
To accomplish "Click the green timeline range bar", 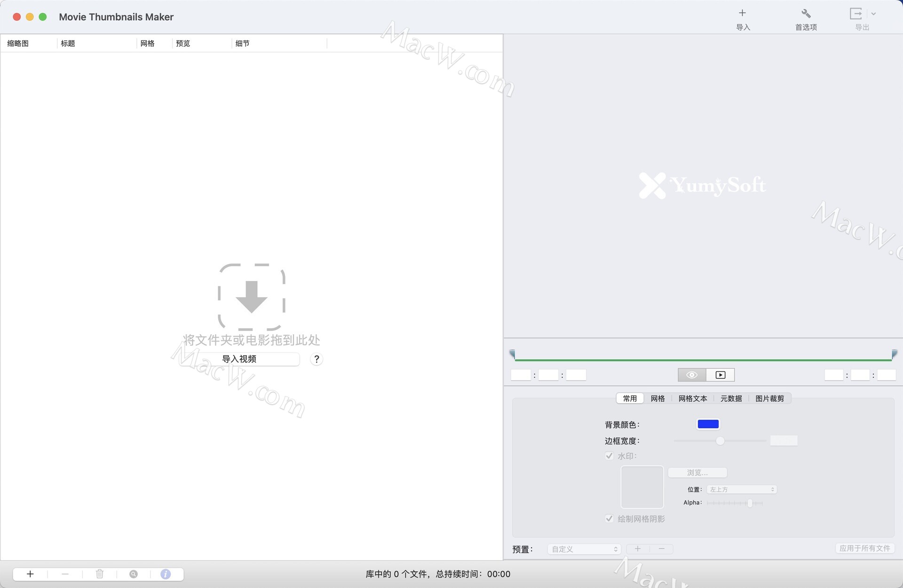I will point(703,360).
